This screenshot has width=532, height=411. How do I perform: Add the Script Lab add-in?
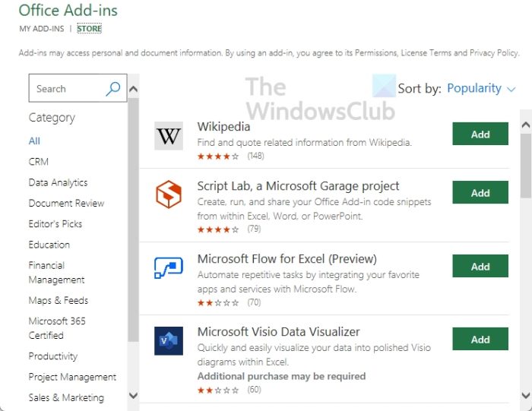click(x=480, y=193)
